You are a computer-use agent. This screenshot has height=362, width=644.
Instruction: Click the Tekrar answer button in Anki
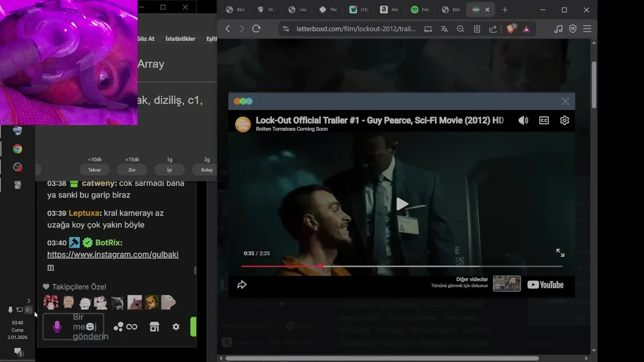[x=95, y=170]
